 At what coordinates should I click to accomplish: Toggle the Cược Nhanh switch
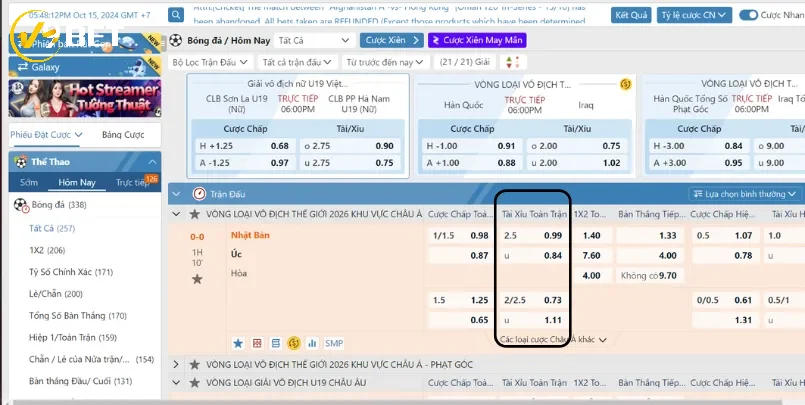[x=747, y=15]
